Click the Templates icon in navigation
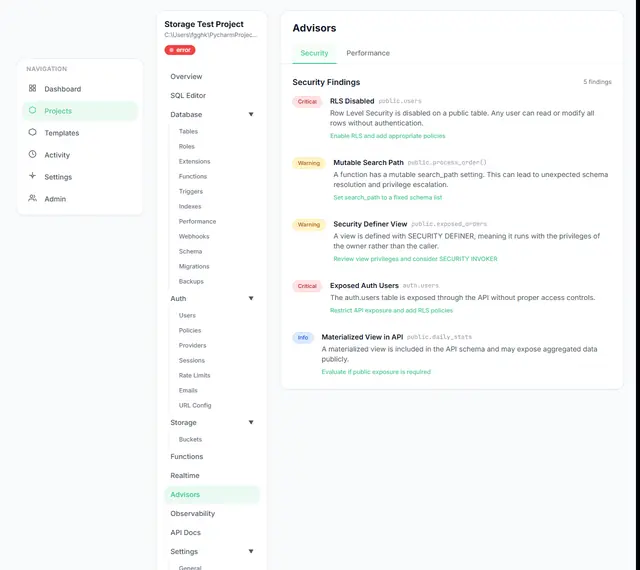Image resolution: width=640 pixels, height=570 pixels. pyautogui.click(x=33, y=132)
